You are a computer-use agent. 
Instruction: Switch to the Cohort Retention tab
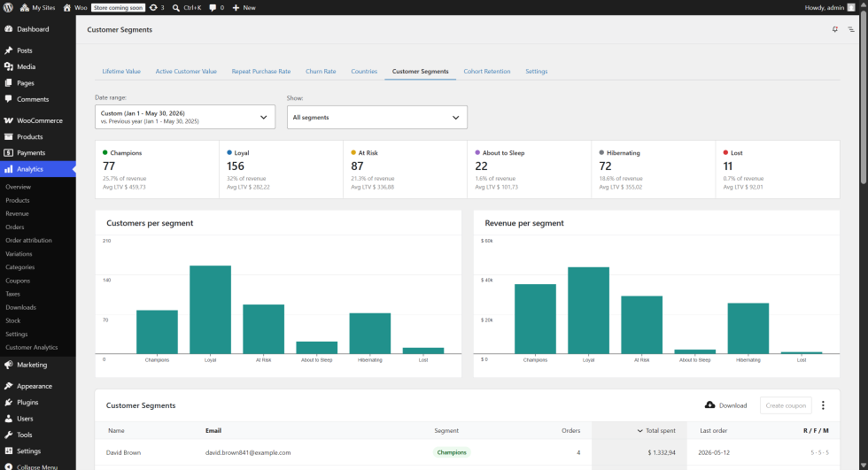(486, 72)
